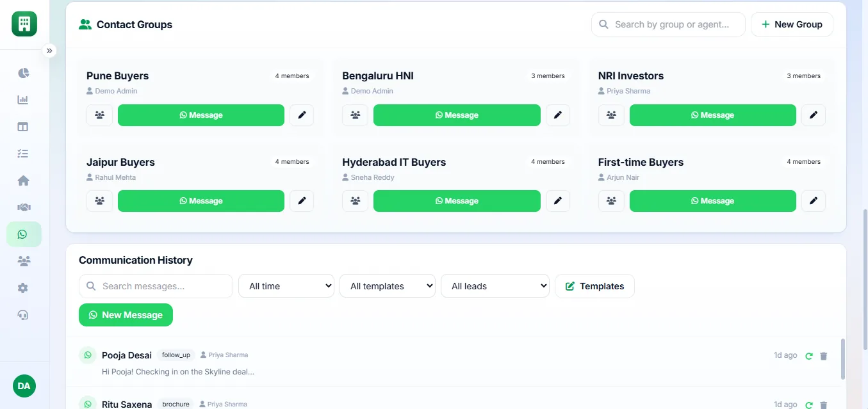Click the search group or agent field

click(668, 24)
